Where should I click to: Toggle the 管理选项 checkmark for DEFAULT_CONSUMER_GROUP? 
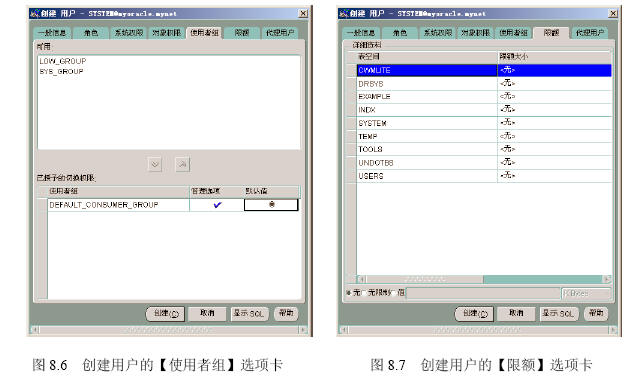click(217, 205)
